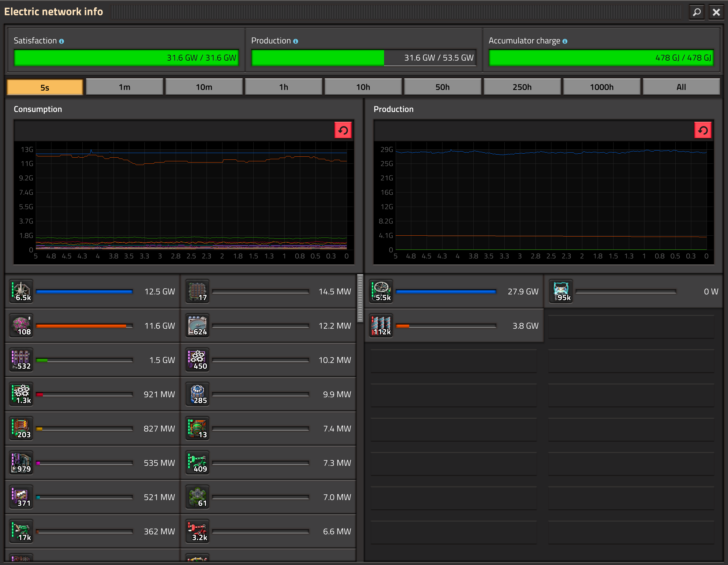The image size is (728, 565).
Task: Select the 5s time range tab
Action: click(x=45, y=87)
